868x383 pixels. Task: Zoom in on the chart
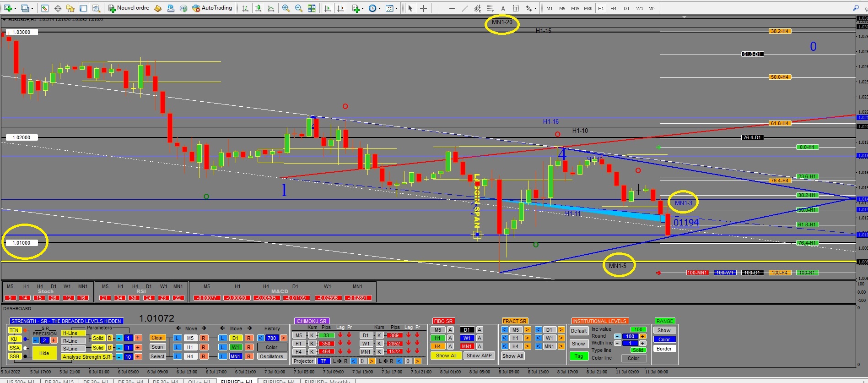pos(286,8)
